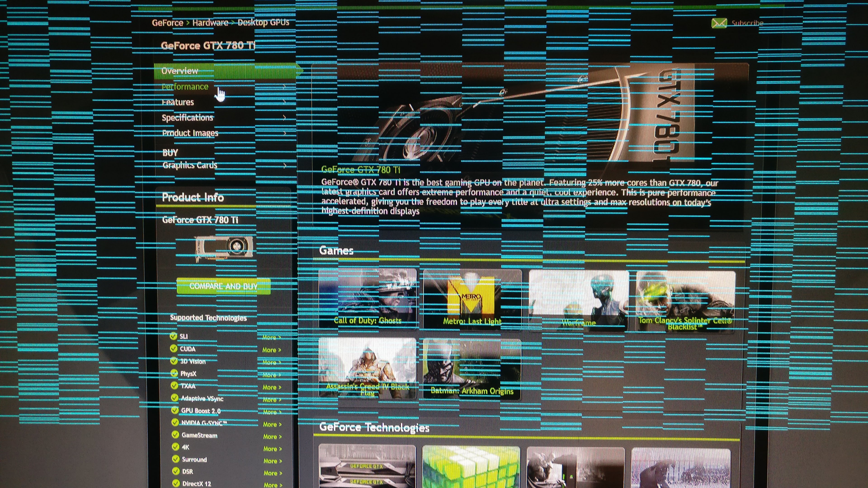Open the Performance menu item
Viewport: 868px width, 488px height.
coord(185,87)
